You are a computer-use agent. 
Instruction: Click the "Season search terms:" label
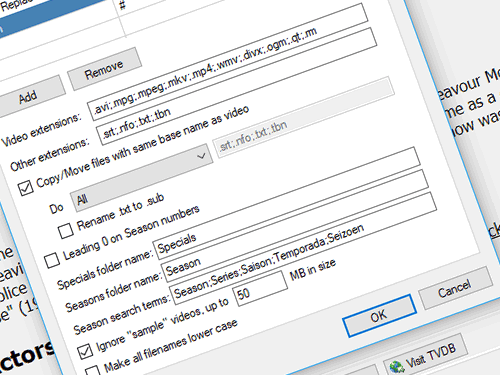[122, 315]
